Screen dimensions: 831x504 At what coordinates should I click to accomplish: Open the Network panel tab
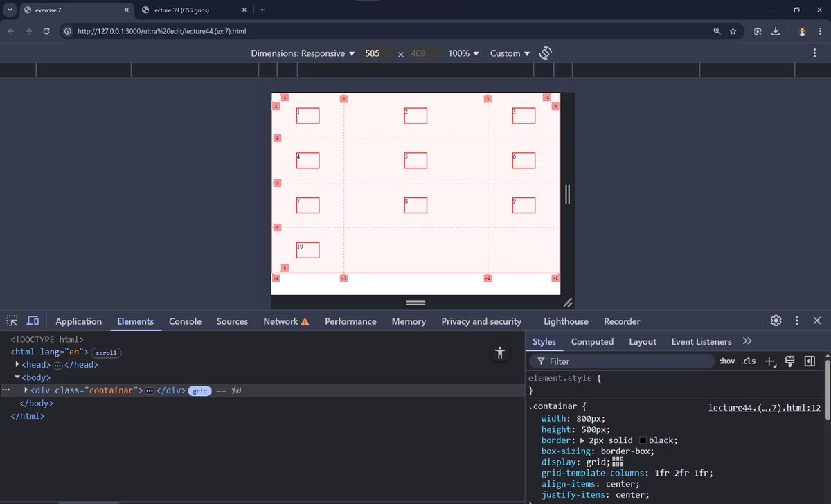click(286, 321)
